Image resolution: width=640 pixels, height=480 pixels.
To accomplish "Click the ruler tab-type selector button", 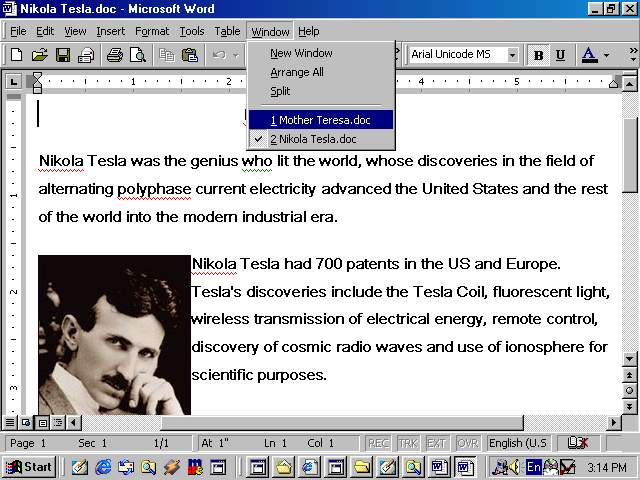I will (13, 82).
